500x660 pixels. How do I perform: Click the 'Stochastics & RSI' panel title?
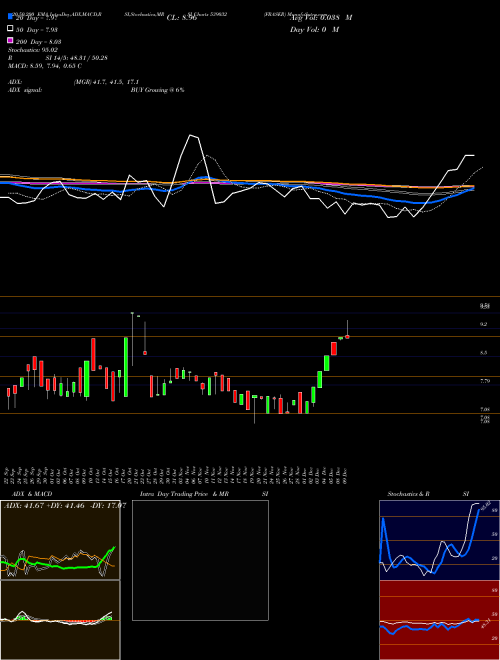[428, 494]
